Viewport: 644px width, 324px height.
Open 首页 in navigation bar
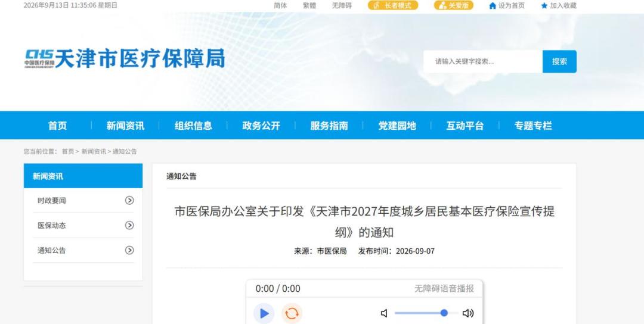click(x=57, y=126)
